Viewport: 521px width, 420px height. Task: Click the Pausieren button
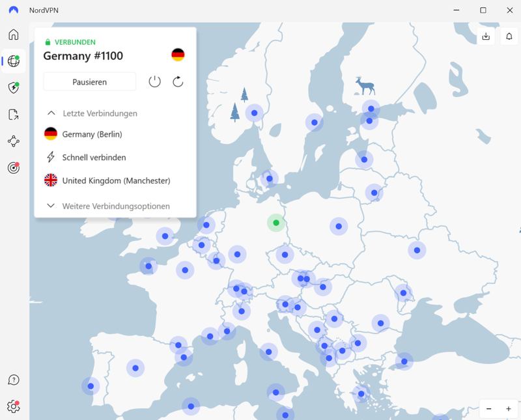(90, 82)
